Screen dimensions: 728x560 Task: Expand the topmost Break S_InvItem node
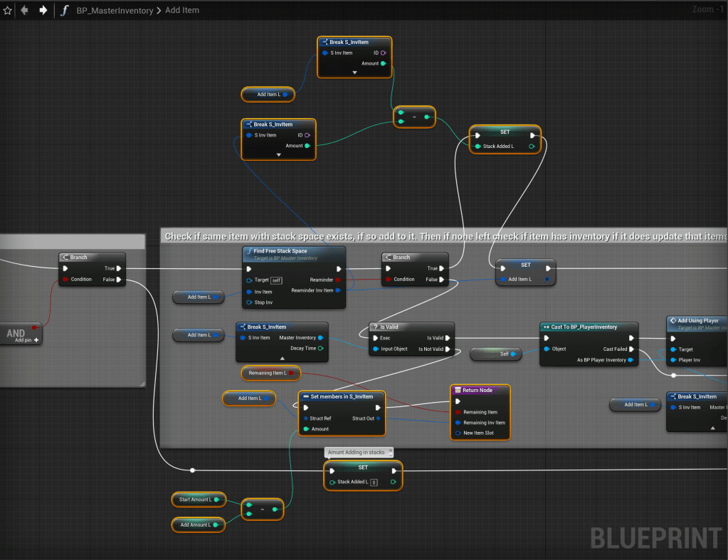click(x=354, y=73)
